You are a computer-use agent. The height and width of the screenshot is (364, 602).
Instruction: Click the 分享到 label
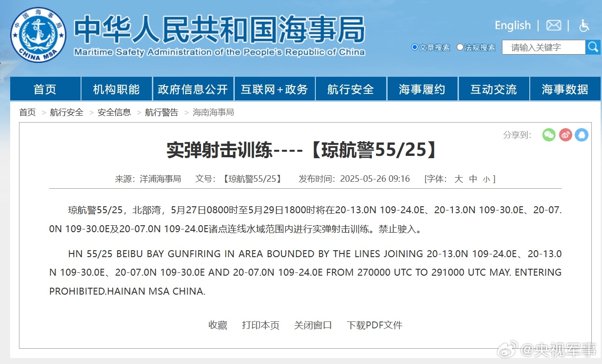pyautogui.click(x=517, y=135)
